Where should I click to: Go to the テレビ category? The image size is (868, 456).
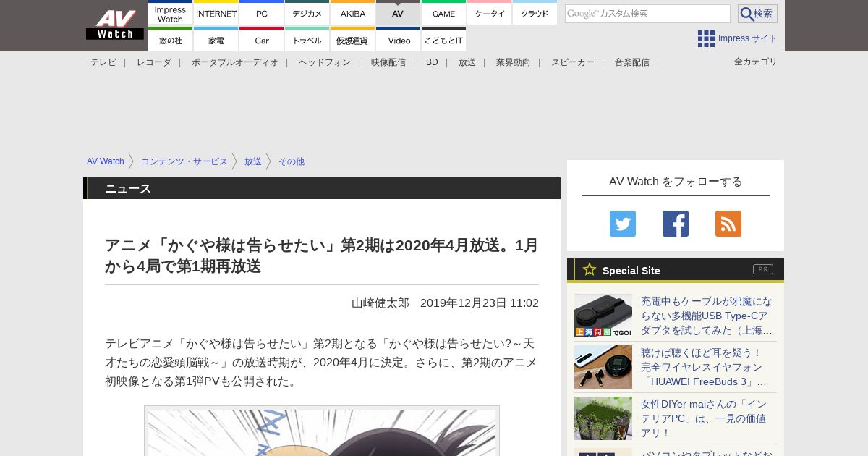(x=103, y=62)
